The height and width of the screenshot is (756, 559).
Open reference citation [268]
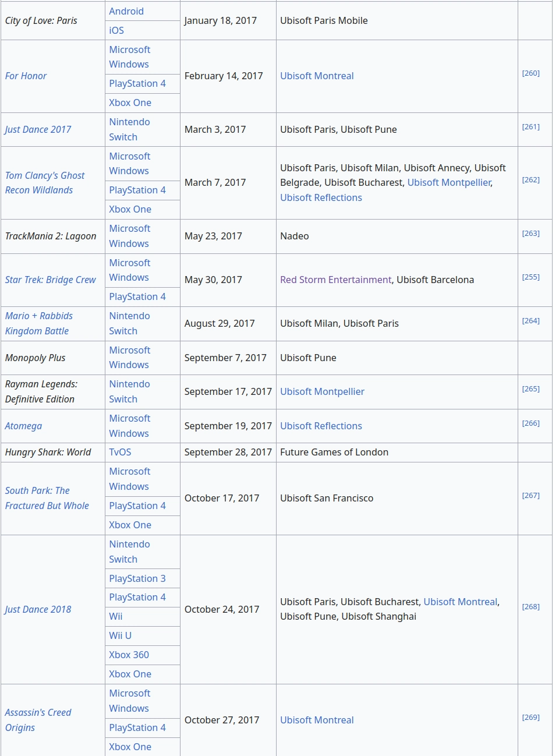point(530,606)
